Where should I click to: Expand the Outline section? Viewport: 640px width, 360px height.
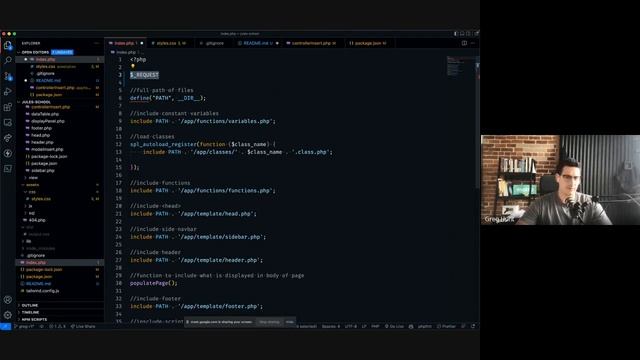[x=29, y=305]
